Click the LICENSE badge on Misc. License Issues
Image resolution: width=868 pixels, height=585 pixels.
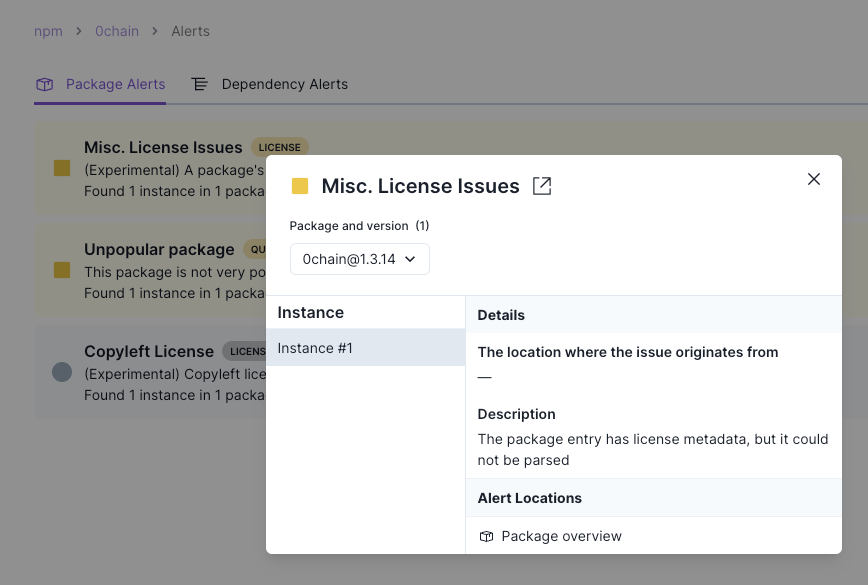pos(279,147)
